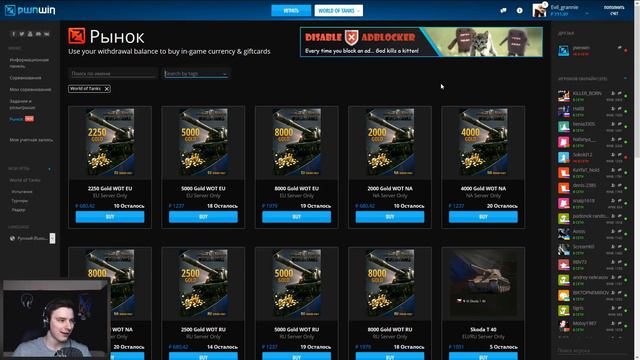Message the player Sokol212 via chat icon
This screenshot has height=360, width=640.
coord(619,155)
